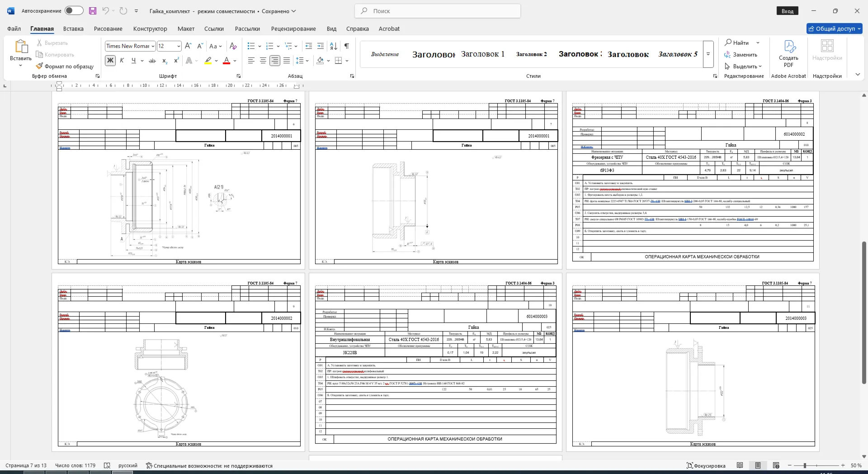Open the Вставка ribbon tab
The width and height of the screenshot is (868, 474).
tap(73, 28)
